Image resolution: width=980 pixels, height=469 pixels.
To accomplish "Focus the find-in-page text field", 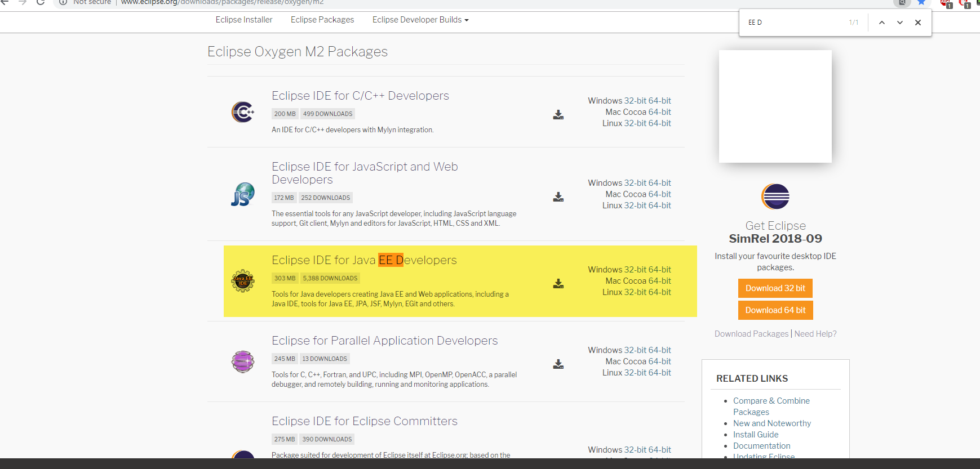I will (x=795, y=23).
